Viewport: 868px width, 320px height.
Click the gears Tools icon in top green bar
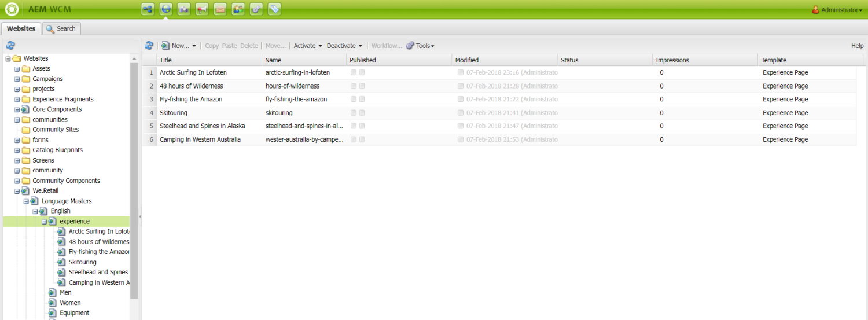256,9
